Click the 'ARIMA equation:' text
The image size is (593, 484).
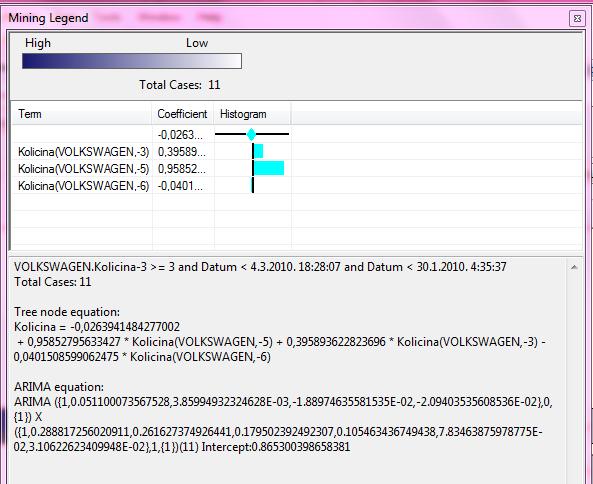pyautogui.click(x=59, y=387)
